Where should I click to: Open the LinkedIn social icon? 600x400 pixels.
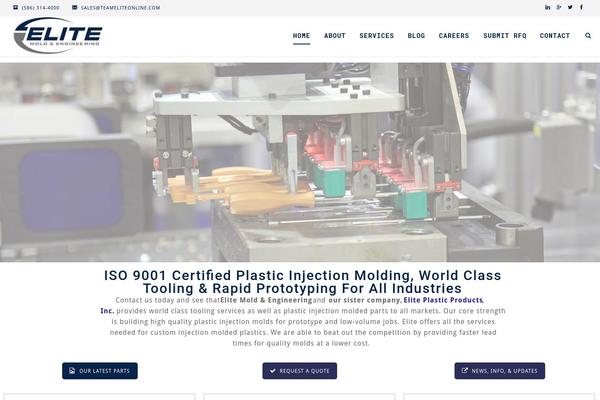click(548, 7)
